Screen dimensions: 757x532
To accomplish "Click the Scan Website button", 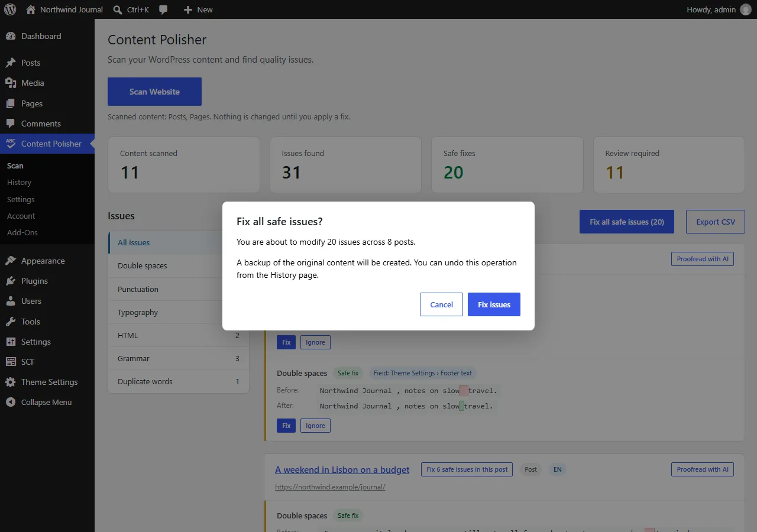I will tap(154, 92).
